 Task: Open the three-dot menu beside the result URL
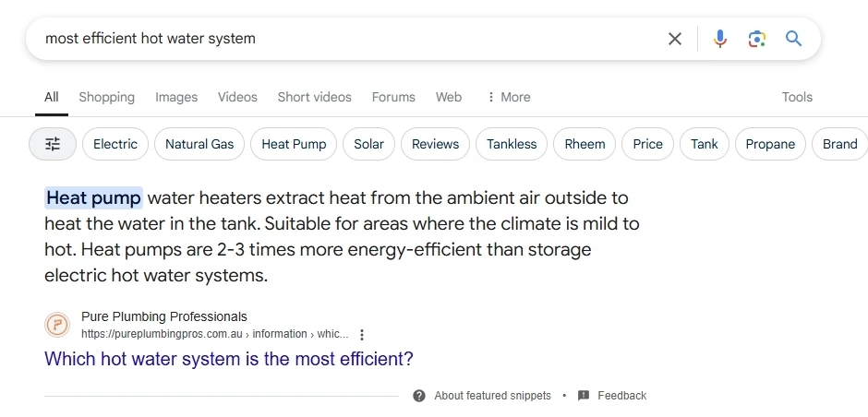[x=361, y=335]
